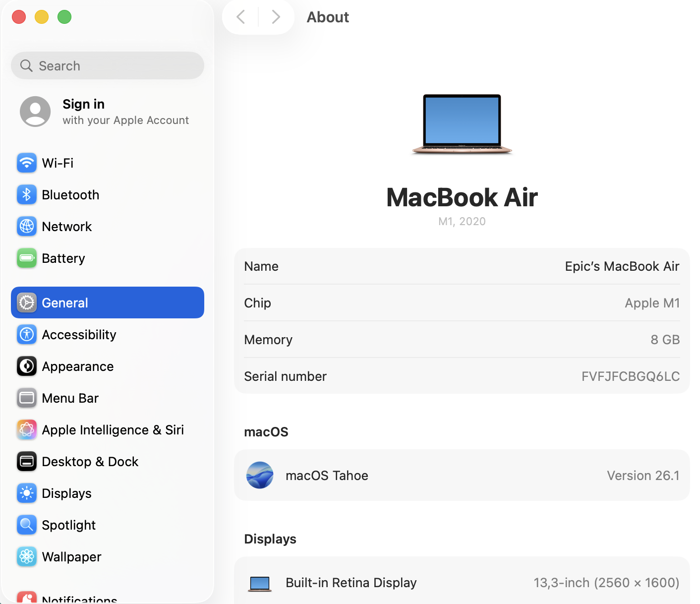Click the Built-in Retina Display laptop icon
Viewport: 700px width, 604px height.
click(x=260, y=584)
